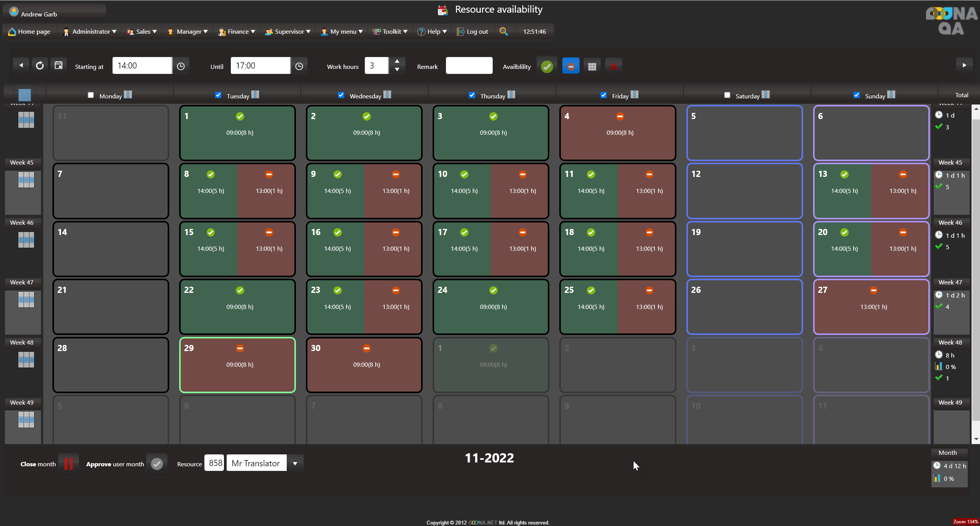
Task: Tick the Saturday checkbox
Action: 727,95
